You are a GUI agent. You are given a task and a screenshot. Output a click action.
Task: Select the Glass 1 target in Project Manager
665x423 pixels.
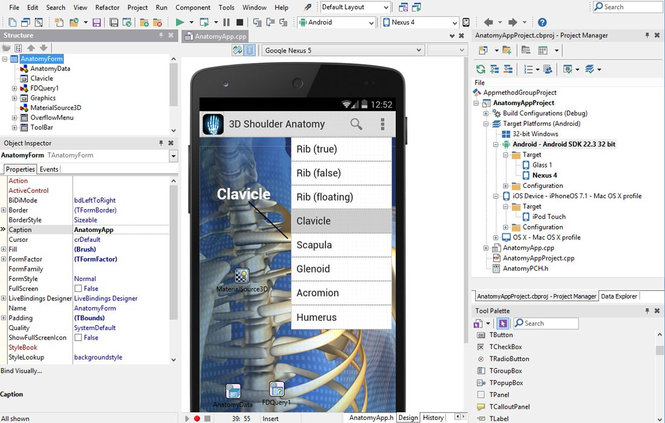point(542,165)
